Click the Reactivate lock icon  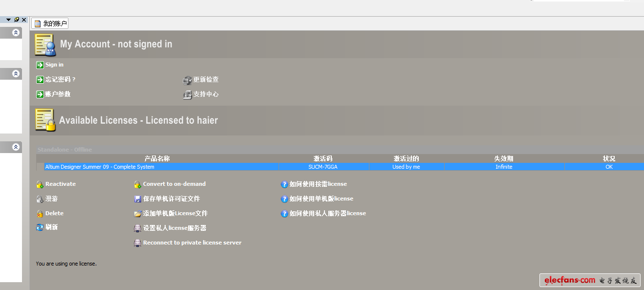point(40,184)
